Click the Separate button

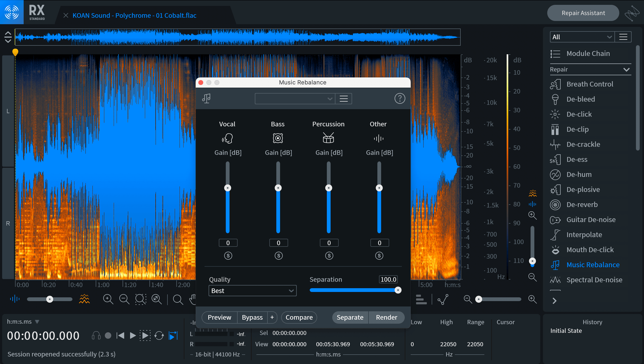click(x=350, y=317)
